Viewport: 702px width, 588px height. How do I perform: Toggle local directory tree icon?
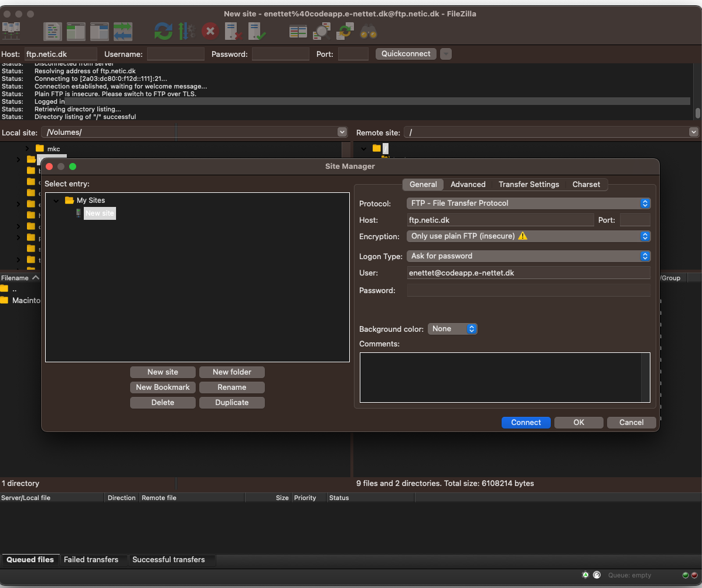(x=76, y=31)
